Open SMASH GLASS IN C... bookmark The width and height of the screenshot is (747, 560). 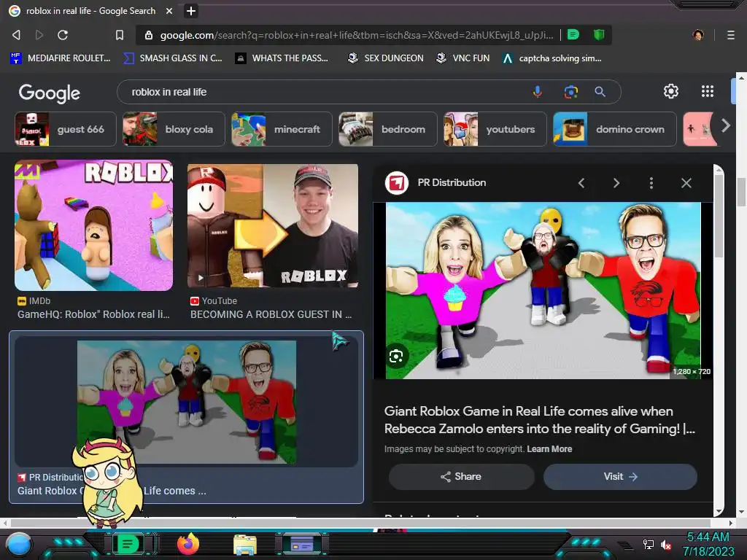point(173,58)
